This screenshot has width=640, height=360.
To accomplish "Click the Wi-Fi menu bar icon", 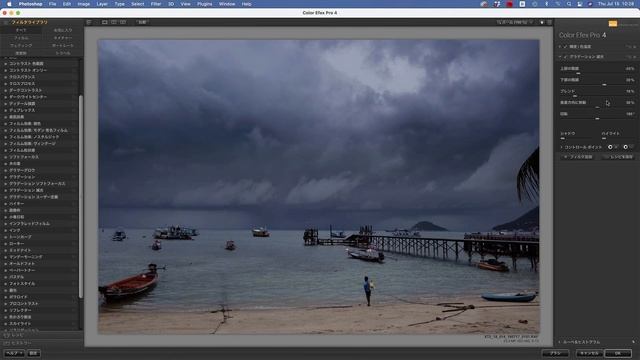I will pos(558,4).
